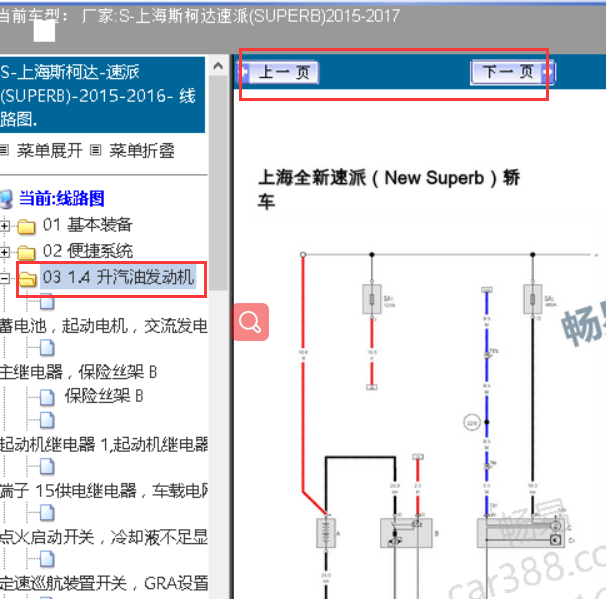
Task: Click the 当前车型 manufacturer title text
Action: (x=199, y=16)
